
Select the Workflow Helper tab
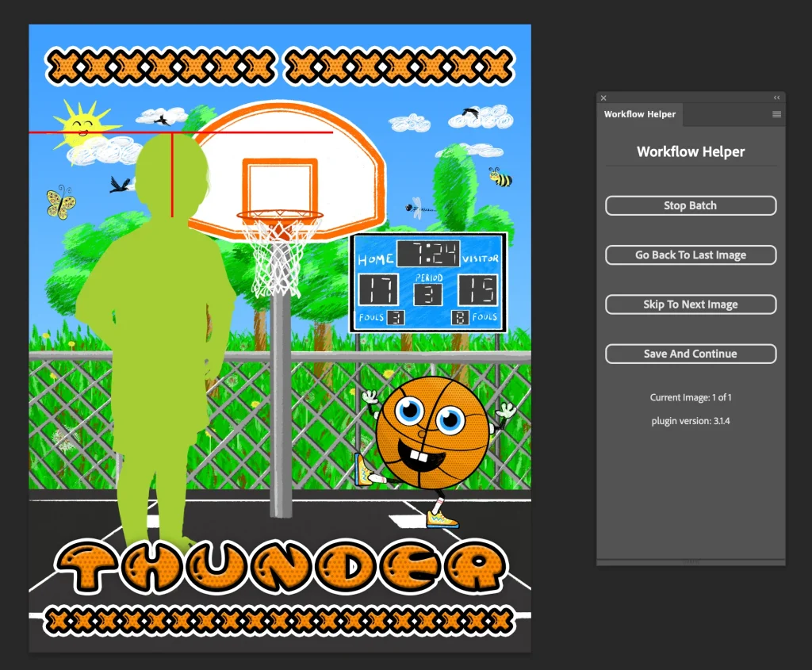[639, 114]
